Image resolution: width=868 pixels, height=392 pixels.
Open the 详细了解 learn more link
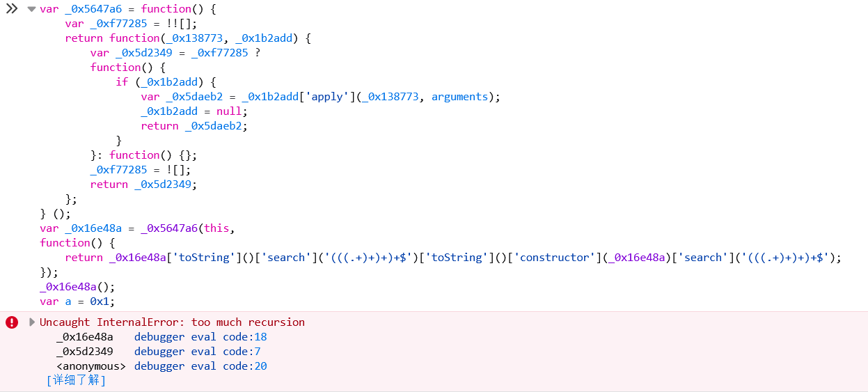point(76,381)
